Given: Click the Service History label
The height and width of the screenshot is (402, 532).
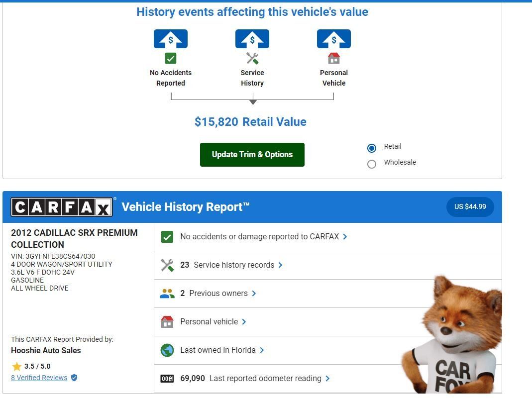Looking at the screenshot, I should click(252, 78).
